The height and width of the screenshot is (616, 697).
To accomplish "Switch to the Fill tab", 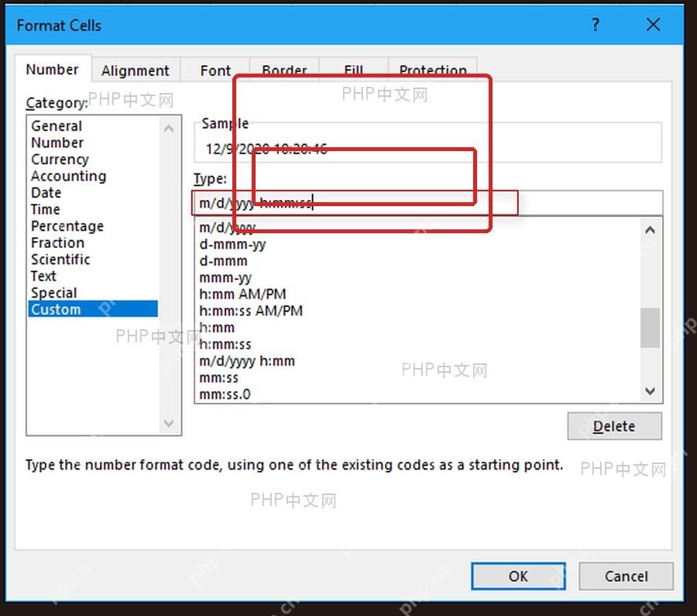I will 354,71.
